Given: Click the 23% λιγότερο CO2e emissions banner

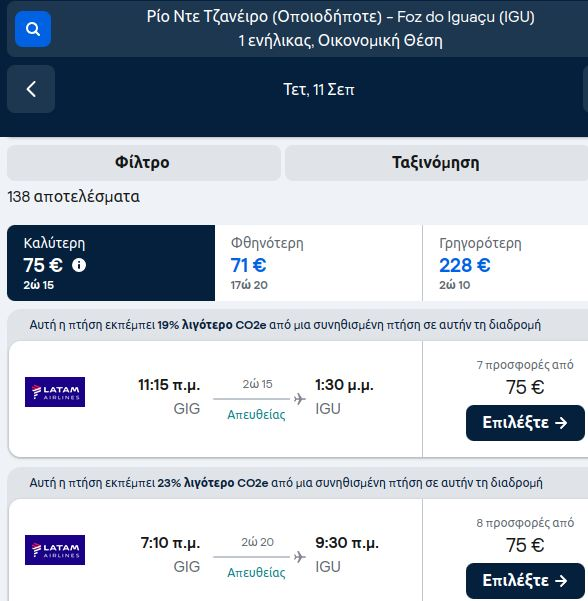Looking at the screenshot, I should 297,483.
